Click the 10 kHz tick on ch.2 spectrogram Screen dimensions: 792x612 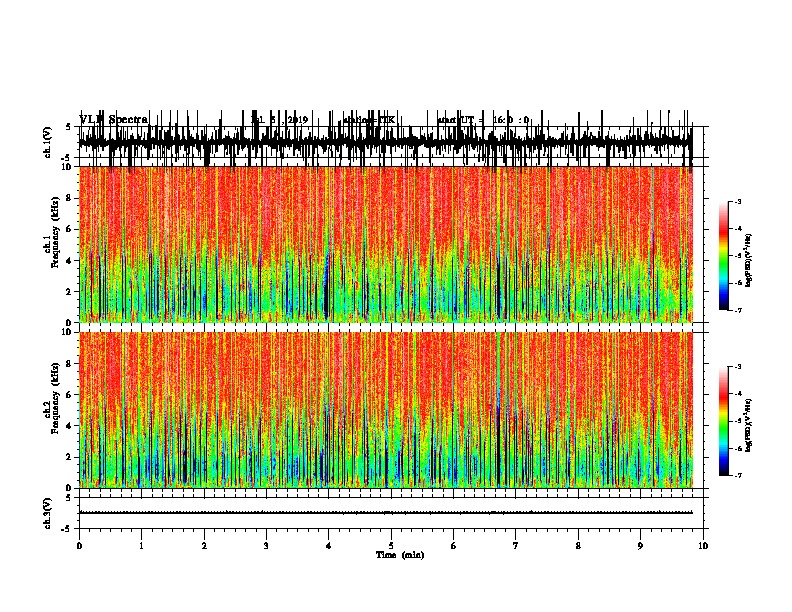(67, 332)
